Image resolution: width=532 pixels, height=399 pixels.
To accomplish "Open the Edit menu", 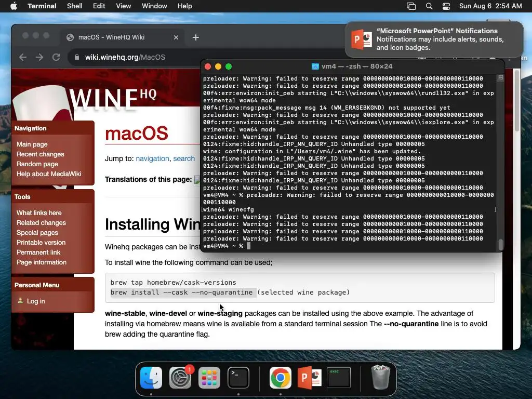I will click(x=99, y=6).
